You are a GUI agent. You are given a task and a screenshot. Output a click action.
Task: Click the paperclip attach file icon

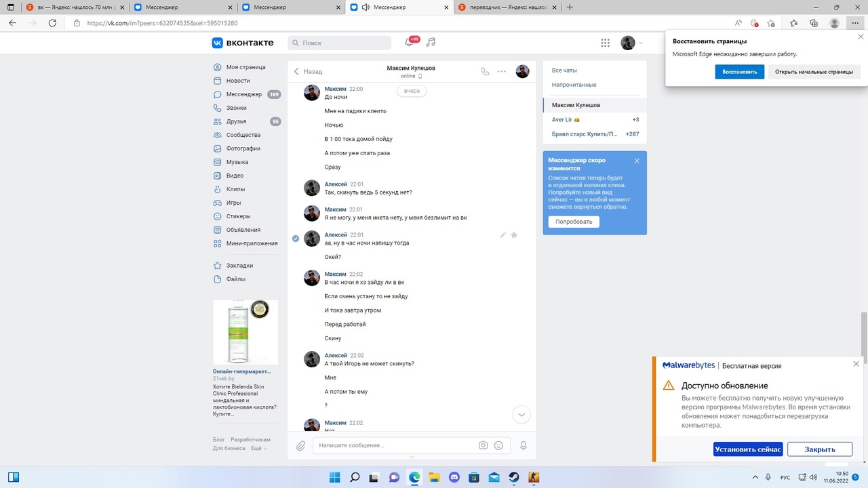click(x=300, y=445)
